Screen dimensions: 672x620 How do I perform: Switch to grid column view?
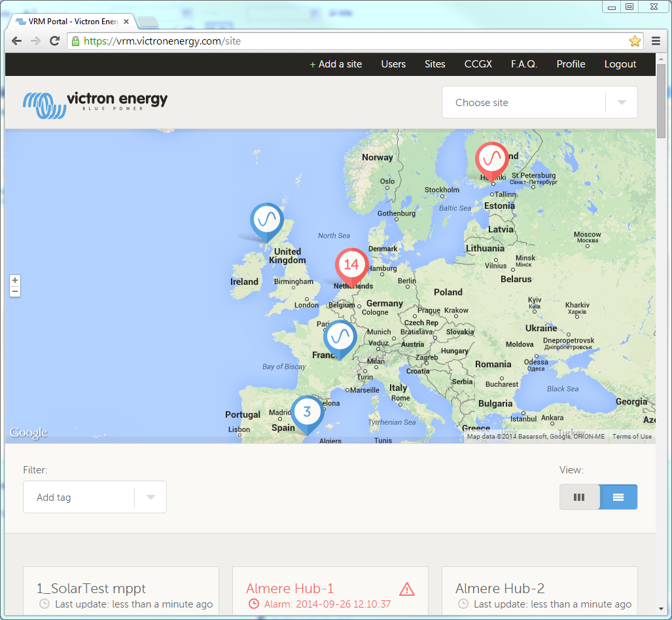pyautogui.click(x=579, y=497)
